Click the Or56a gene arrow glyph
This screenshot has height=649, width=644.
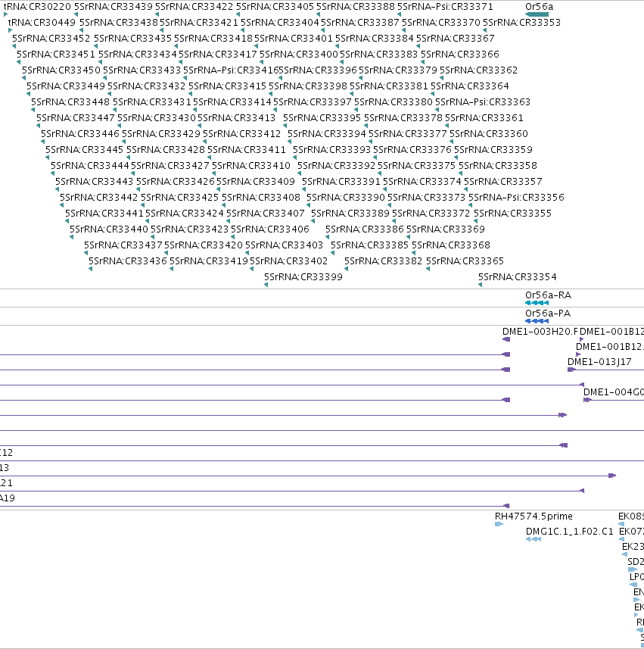point(537,14)
